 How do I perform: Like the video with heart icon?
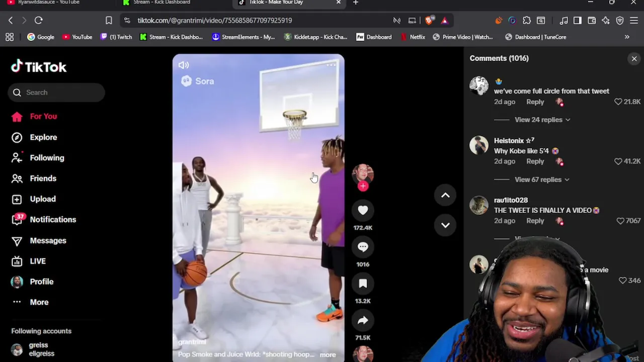[363, 210]
